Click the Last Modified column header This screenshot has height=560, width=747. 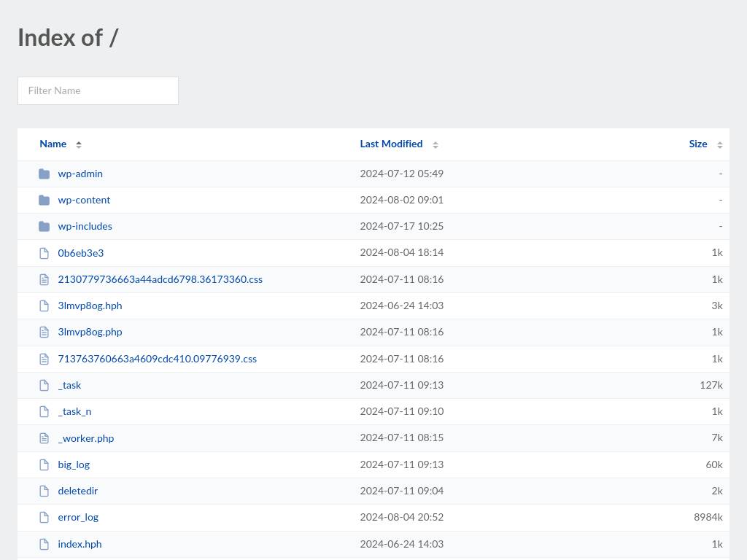click(391, 144)
